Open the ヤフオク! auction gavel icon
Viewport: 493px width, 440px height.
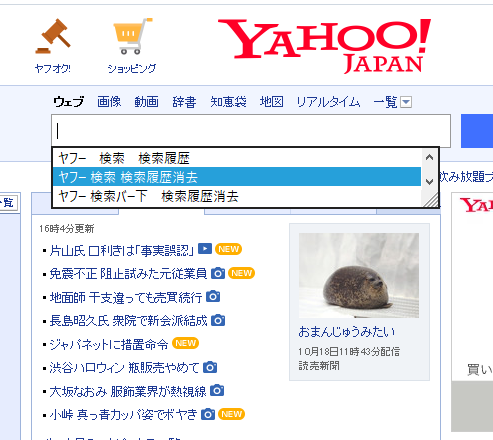(53, 36)
